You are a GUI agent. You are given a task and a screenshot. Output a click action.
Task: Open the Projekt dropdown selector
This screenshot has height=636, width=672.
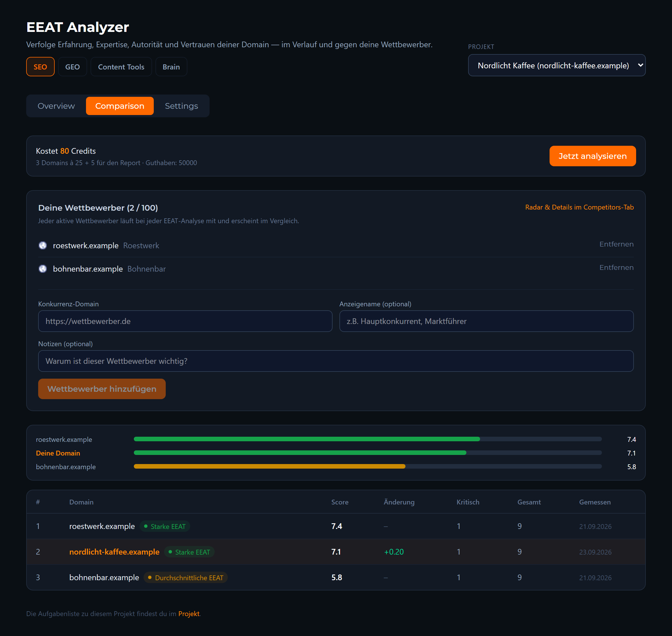(557, 65)
